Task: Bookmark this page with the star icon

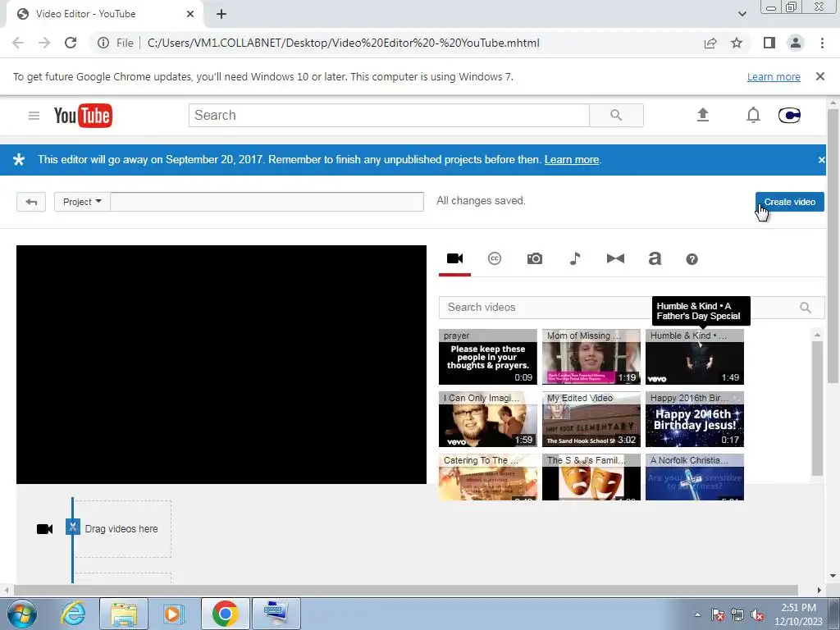Action: 737,43
